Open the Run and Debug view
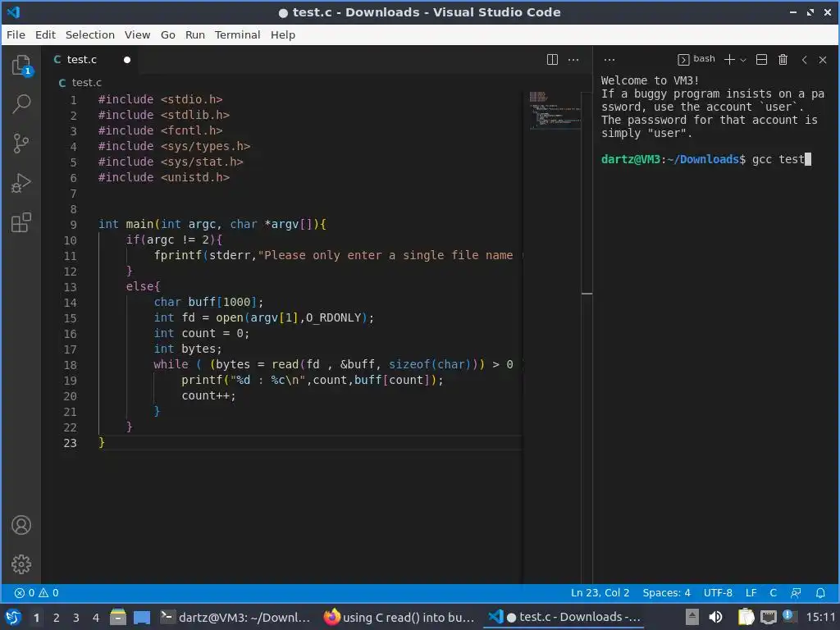840x630 pixels. 21,183
